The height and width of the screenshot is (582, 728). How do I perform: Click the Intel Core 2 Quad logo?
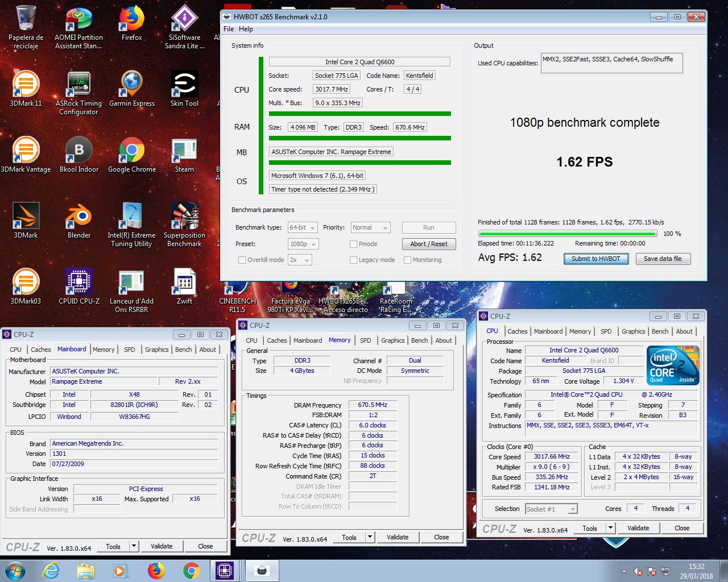pos(673,365)
